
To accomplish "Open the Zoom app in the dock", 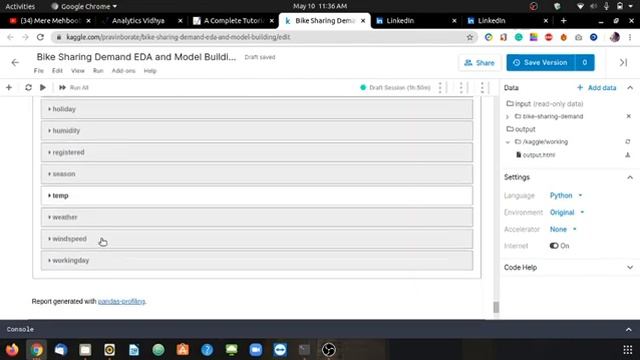I will [256, 350].
